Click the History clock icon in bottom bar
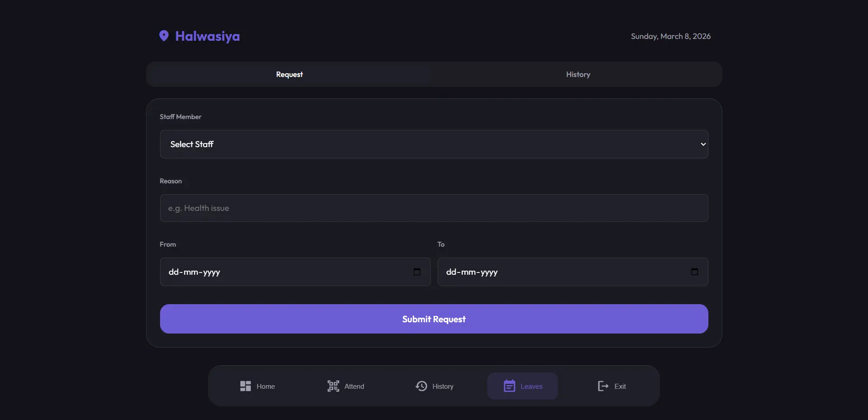This screenshot has width=868, height=420. tap(421, 386)
